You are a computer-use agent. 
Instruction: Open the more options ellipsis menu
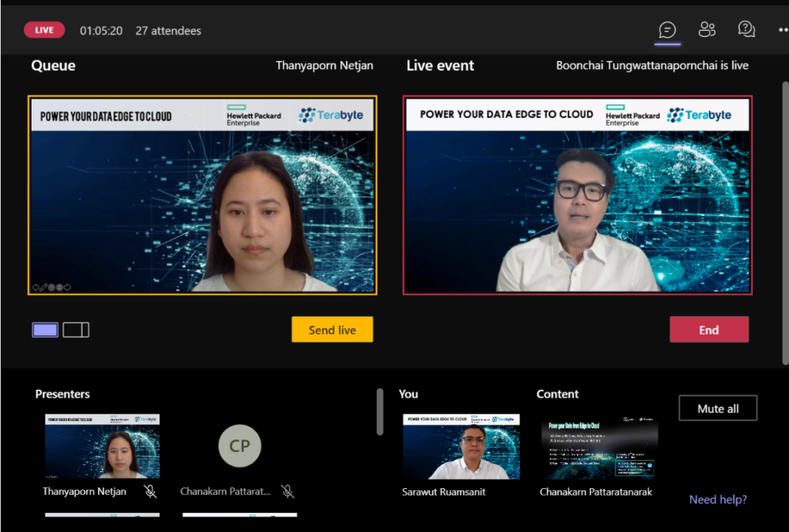pos(783,31)
